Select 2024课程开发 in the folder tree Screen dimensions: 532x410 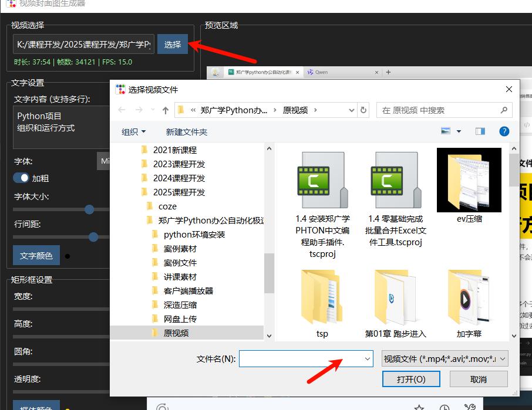179,178
